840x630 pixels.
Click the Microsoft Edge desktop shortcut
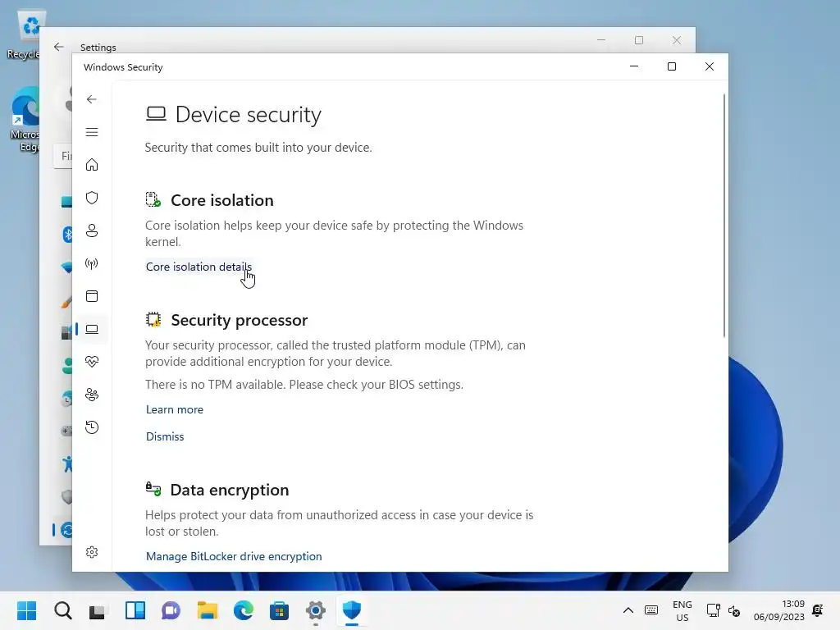(x=25, y=120)
